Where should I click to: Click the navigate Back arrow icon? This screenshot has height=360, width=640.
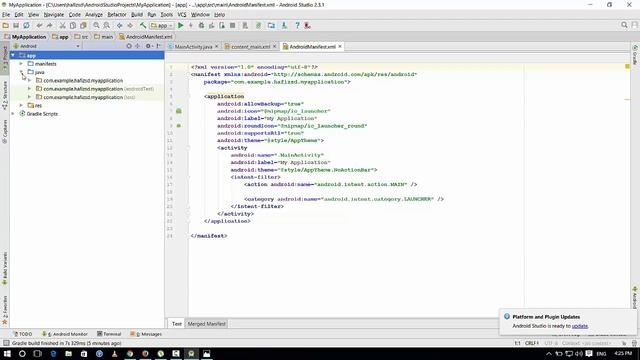(x=119, y=25)
